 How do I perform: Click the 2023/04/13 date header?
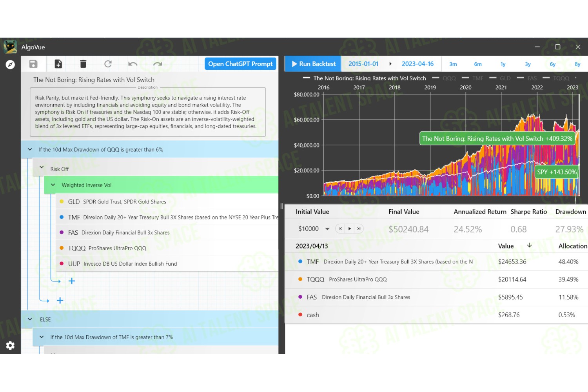312,246
